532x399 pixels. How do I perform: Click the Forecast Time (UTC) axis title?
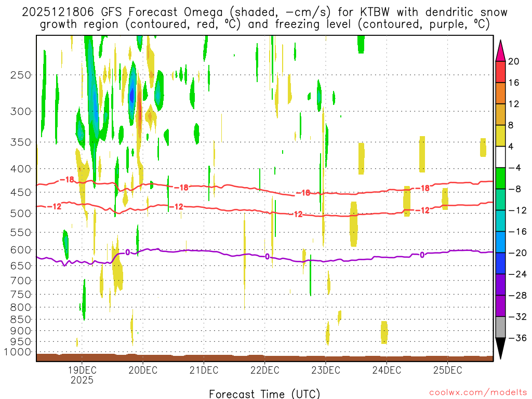click(264, 393)
